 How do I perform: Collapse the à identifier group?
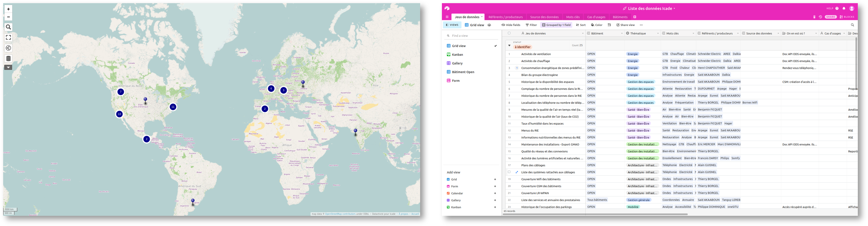(x=509, y=45)
